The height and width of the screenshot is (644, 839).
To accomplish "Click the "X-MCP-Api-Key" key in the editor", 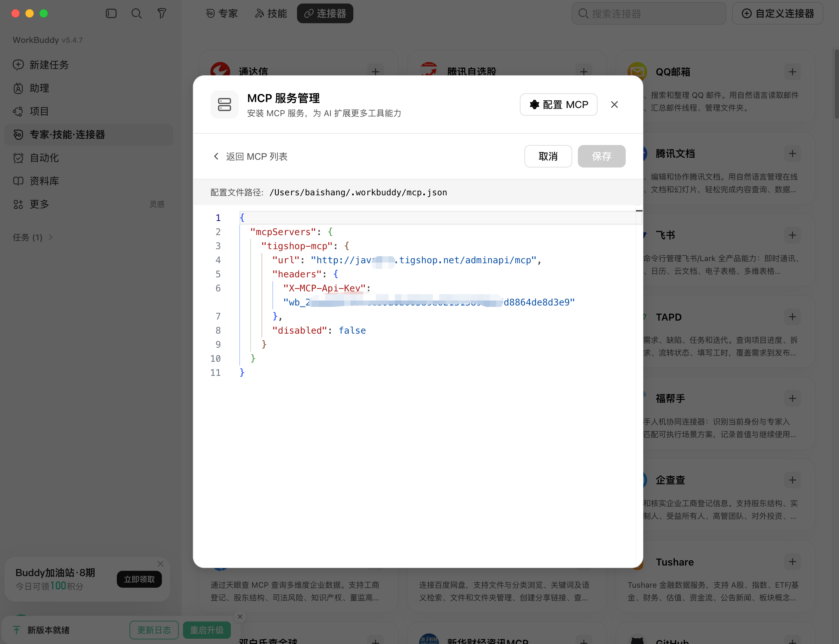I will [324, 288].
